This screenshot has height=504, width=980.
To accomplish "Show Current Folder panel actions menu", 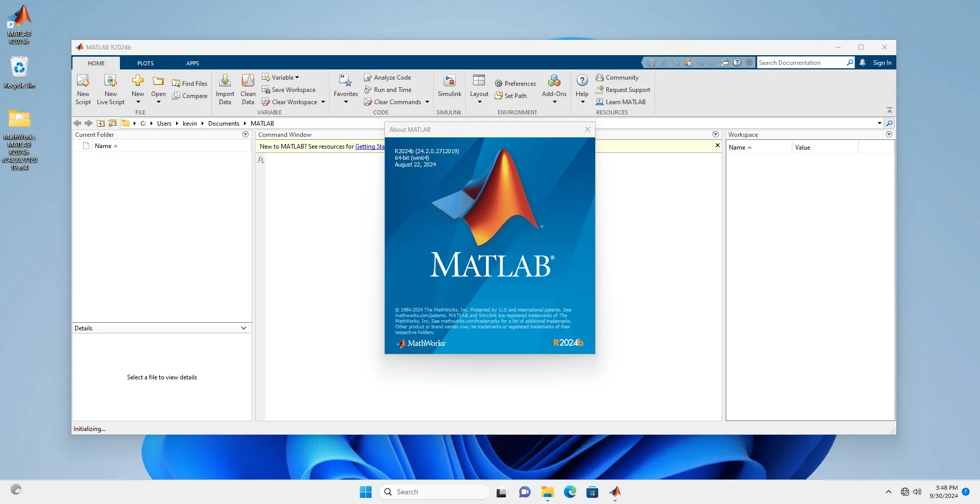I will pyautogui.click(x=246, y=134).
